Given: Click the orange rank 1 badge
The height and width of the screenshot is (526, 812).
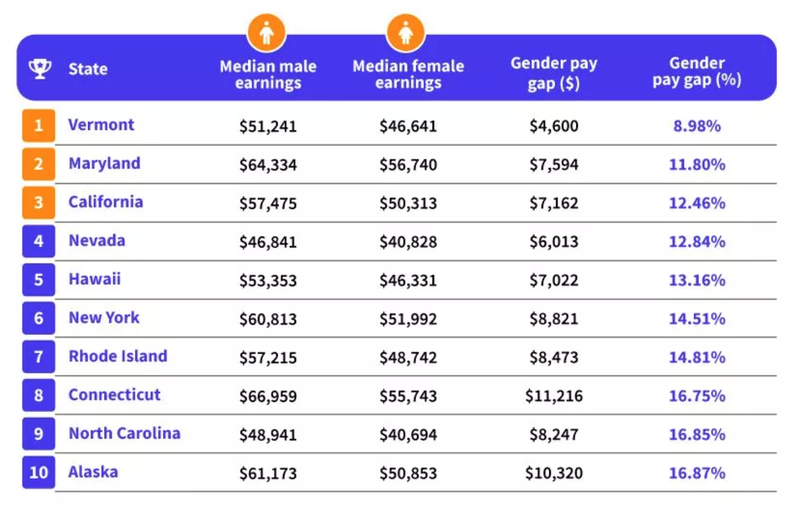Looking at the screenshot, I should pos(38,126).
